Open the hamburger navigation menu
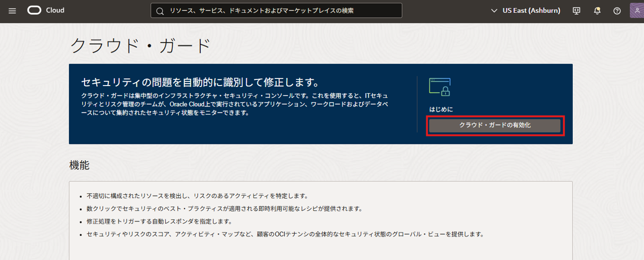 (12, 10)
